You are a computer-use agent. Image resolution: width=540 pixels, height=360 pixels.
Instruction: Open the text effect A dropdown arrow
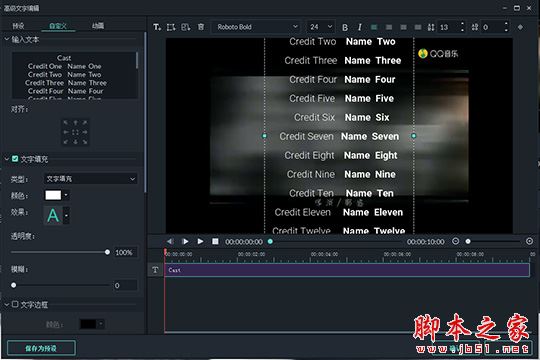tap(66, 216)
